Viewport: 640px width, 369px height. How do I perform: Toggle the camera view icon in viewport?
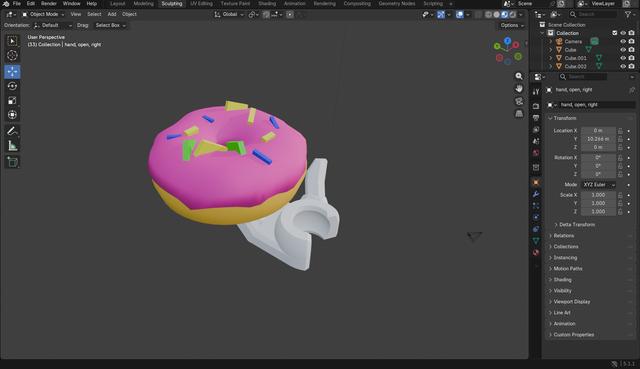(x=519, y=101)
